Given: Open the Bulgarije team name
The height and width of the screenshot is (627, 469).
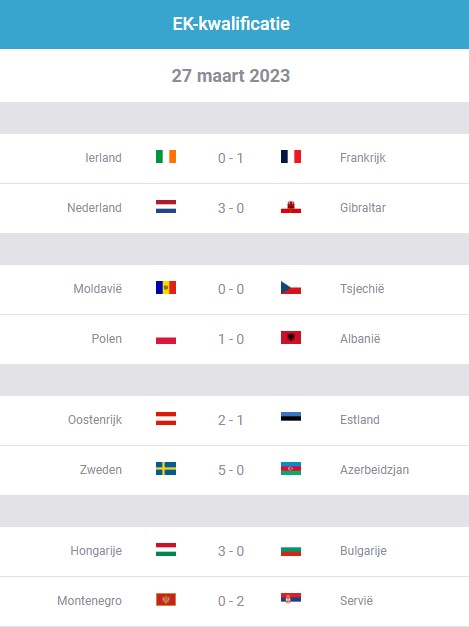Looking at the screenshot, I should pyautogui.click(x=363, y=551).
